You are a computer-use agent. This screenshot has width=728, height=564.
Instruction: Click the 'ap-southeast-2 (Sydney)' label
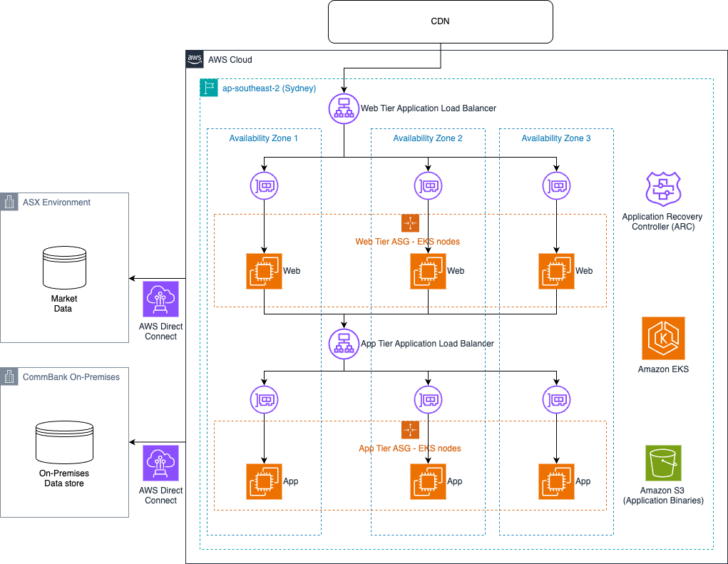tap(270, 88)
